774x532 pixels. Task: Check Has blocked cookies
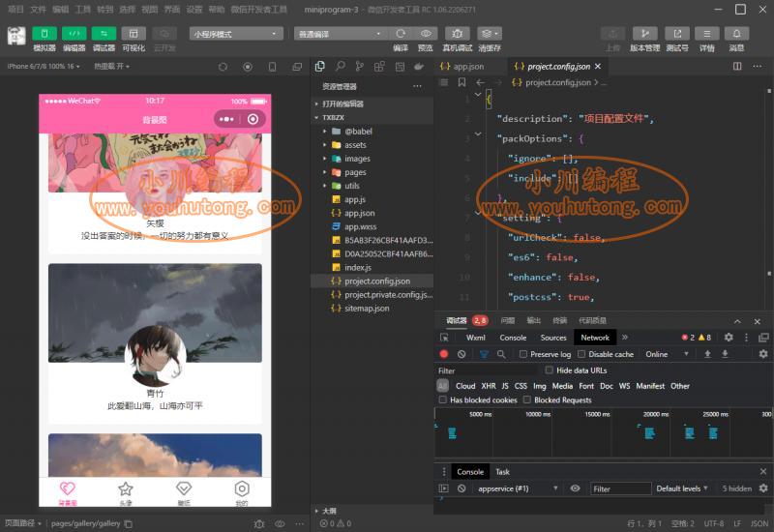(x=443, y=399)
